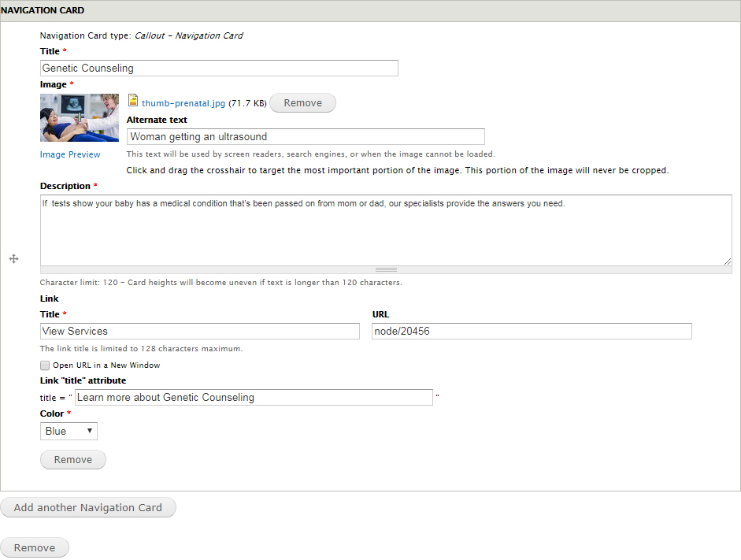This screenshot has width=741, height=560.
Task: Click the Alternate text input field
Action: coord(306,136)
